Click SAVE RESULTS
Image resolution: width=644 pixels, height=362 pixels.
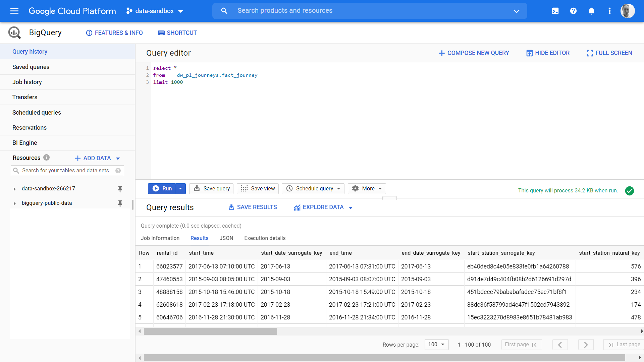pyautogui.click(x=253, y=207)
